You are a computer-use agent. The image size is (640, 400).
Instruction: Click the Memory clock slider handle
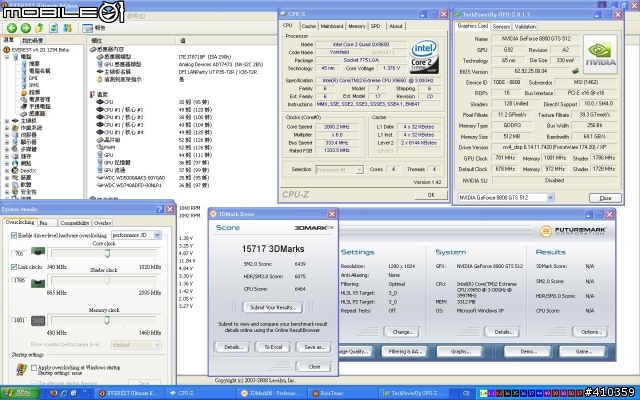107,320
